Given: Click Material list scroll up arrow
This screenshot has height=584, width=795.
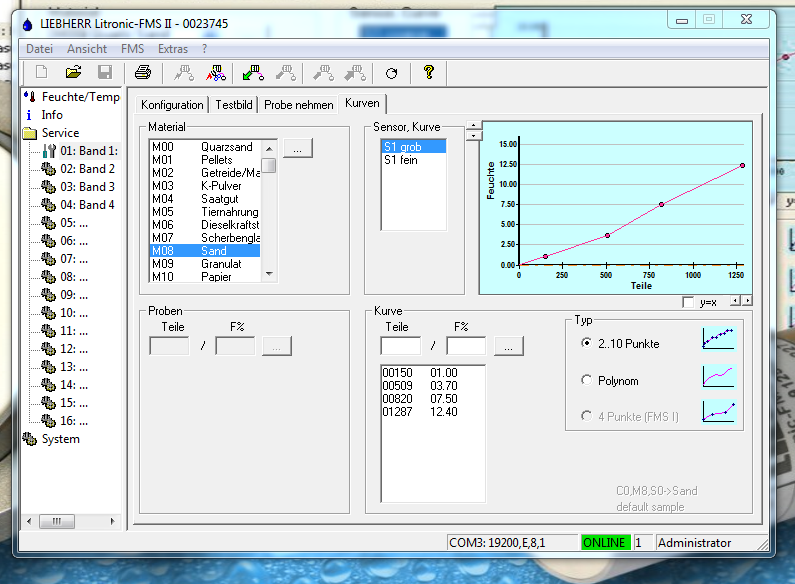Looking at the screenshot, I should click(269, 149).
